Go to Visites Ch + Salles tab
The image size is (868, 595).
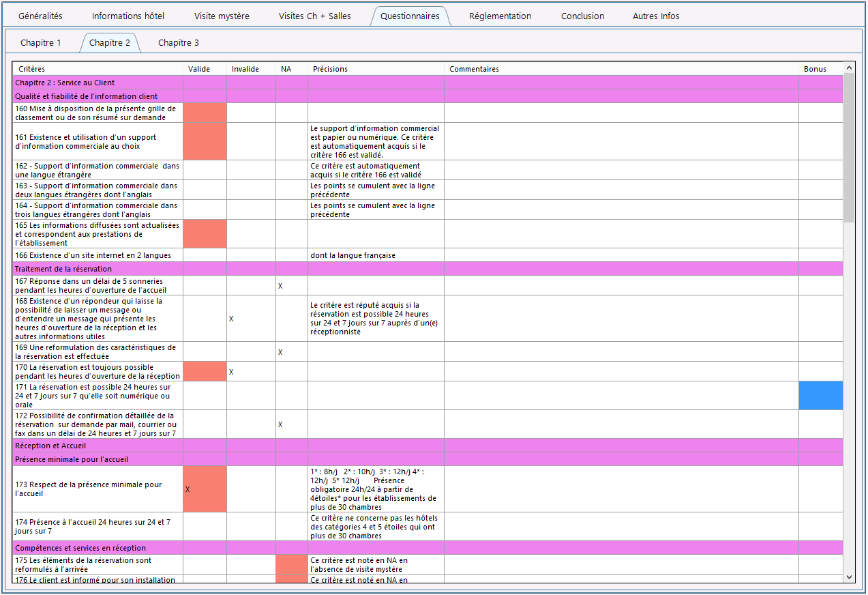pyautogui.click(x=315, y=16)
